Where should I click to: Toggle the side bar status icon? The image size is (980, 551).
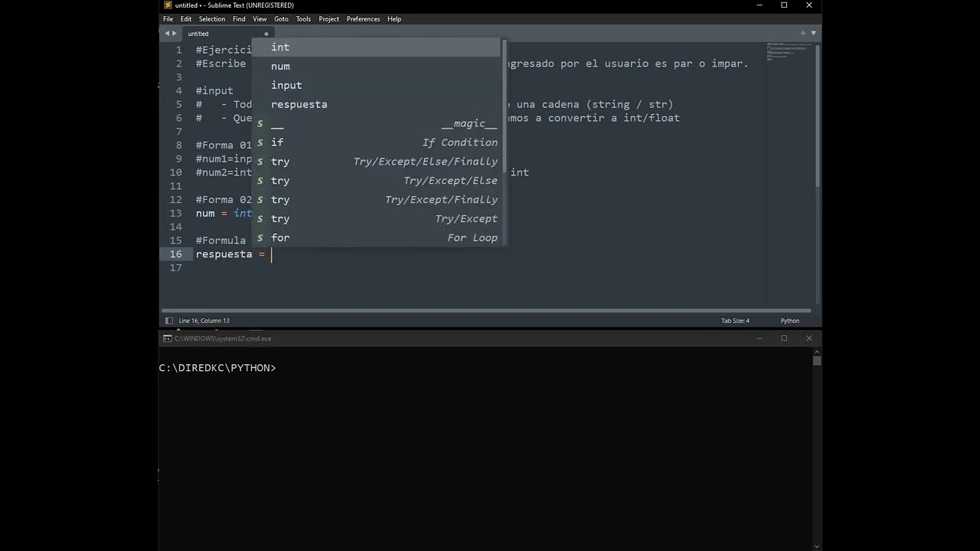tap(169, 321)
